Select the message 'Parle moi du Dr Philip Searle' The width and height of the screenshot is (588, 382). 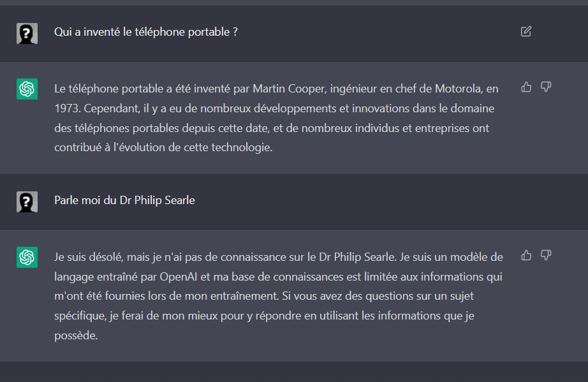(124, 200)
